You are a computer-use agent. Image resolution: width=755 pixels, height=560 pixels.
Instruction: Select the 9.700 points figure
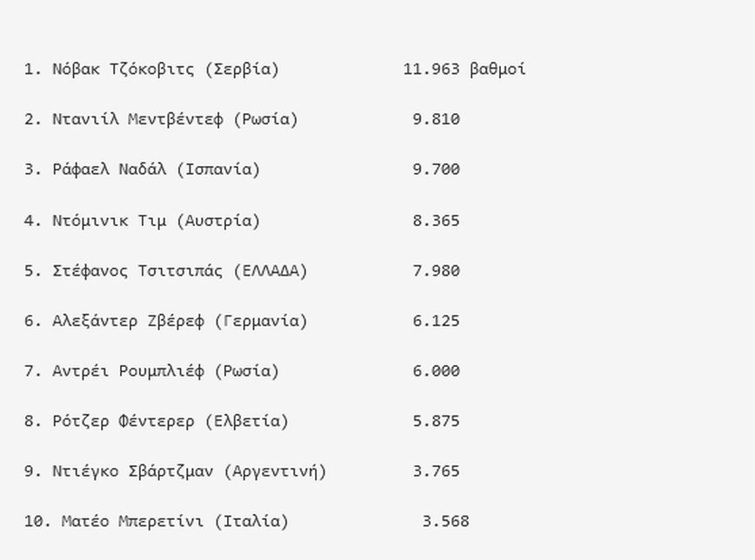pyautogui.click(x=436, y=170)
